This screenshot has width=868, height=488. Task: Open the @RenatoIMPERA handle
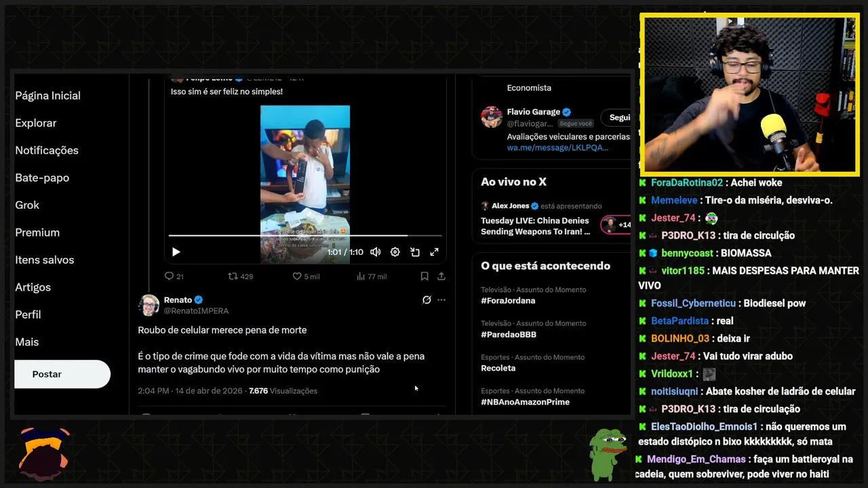pyautogui.click(x=196, y=311)
